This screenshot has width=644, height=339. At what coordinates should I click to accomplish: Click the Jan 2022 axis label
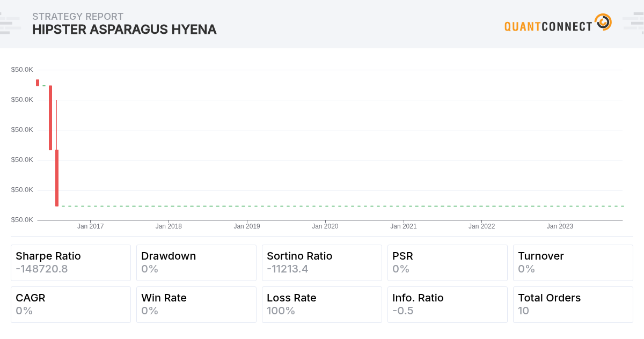click(x=482, y=226)
